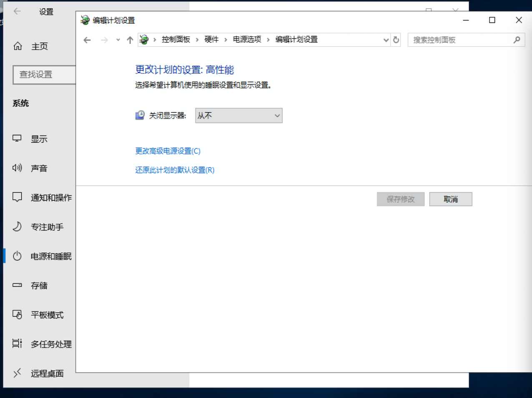Image resolution: width=532 pixels, height=398 pixels.
Task: Click the 保存修改 button
Action: tap(401, 199)
